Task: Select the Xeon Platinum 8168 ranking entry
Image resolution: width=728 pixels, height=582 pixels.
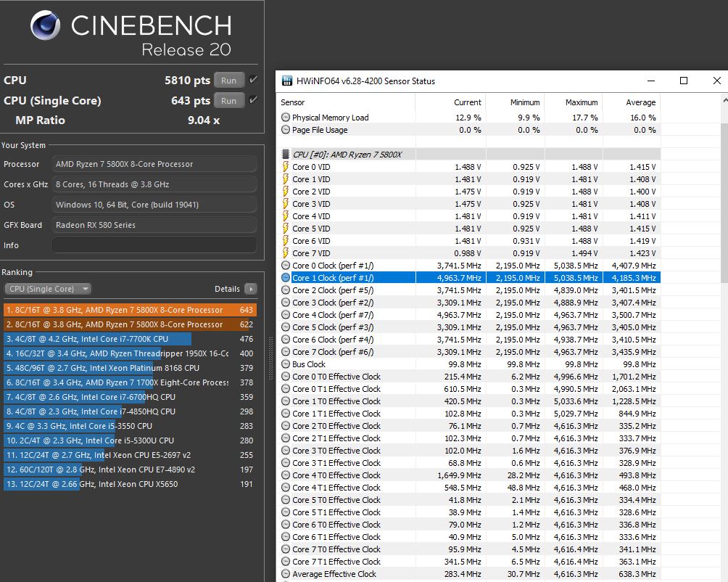Action: 130,368
